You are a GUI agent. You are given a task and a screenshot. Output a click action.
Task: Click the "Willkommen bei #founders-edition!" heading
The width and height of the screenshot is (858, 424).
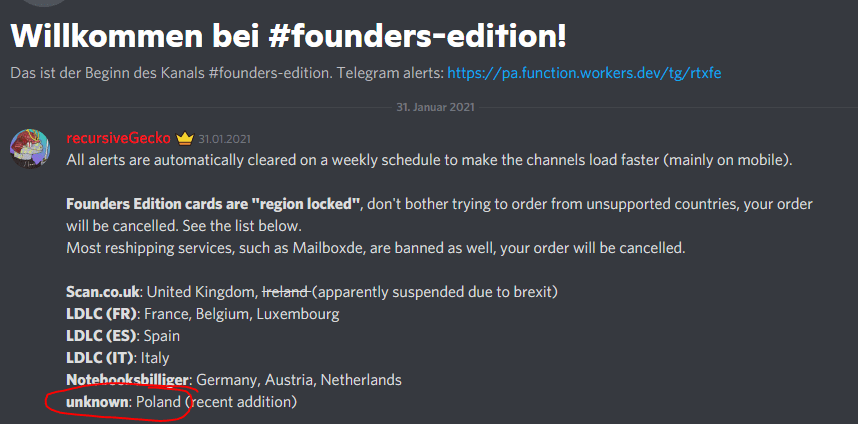(288, 37)
